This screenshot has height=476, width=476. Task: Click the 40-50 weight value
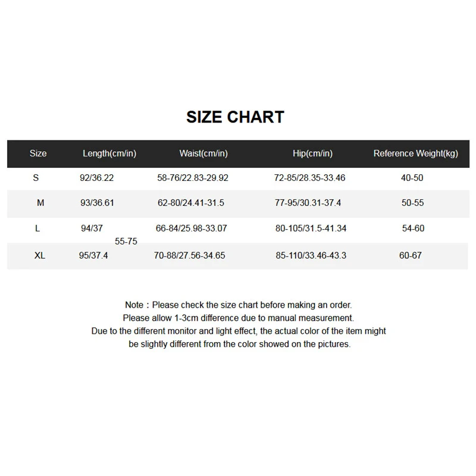coord(412,177)
